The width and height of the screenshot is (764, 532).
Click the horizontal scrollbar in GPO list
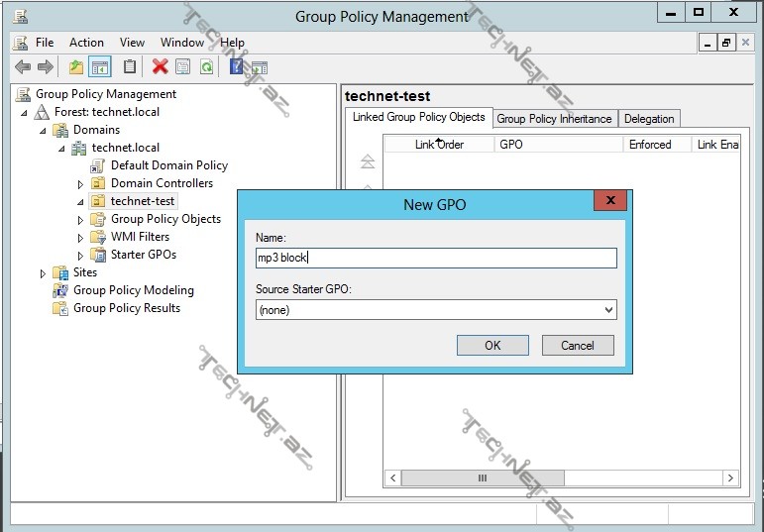pyautogui.click(x=483, y=479)
